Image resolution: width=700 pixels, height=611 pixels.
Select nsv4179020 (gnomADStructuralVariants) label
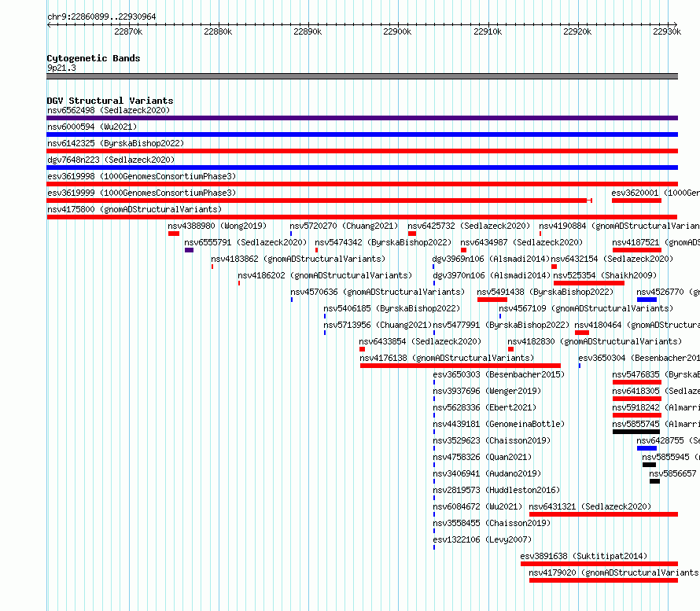coord(613,572)
